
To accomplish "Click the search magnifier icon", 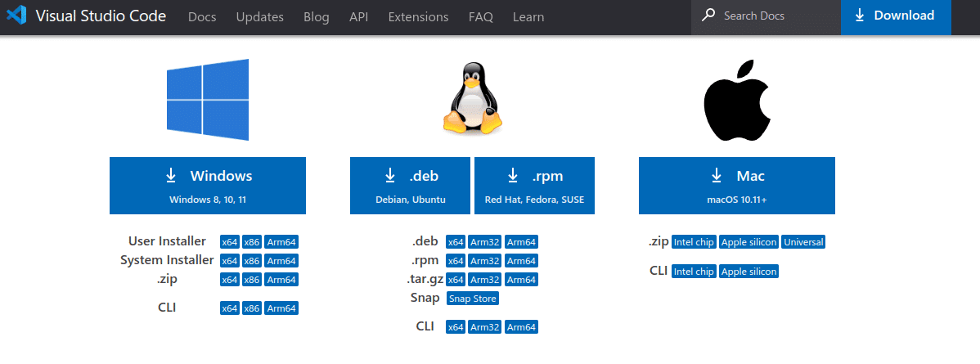I will coord(708,16).
